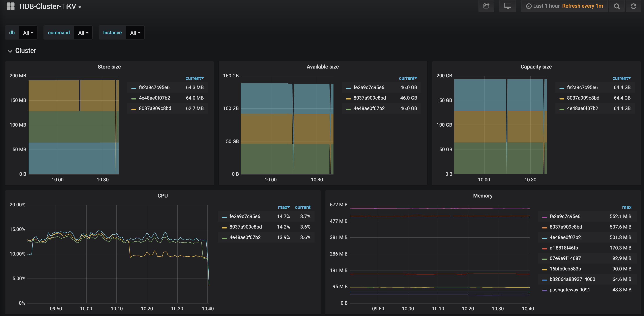Open the command filter dropdown
Screen dimensions: 644x316
(83, 32)
